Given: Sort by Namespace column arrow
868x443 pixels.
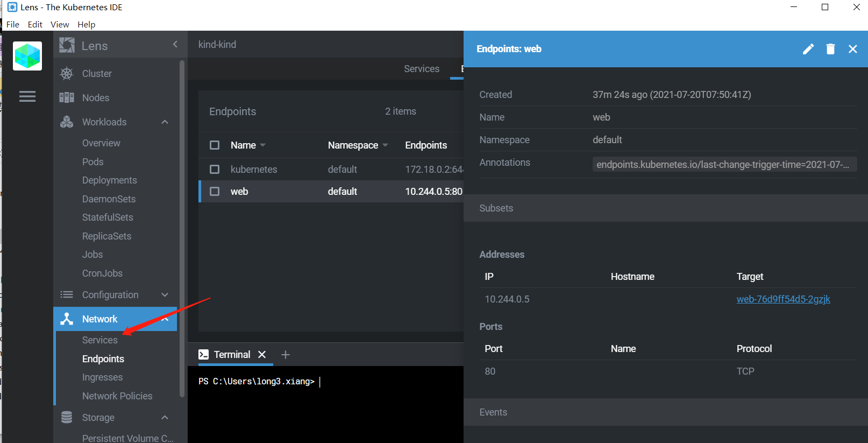Looking at the screenshot, I should (385, 145).
